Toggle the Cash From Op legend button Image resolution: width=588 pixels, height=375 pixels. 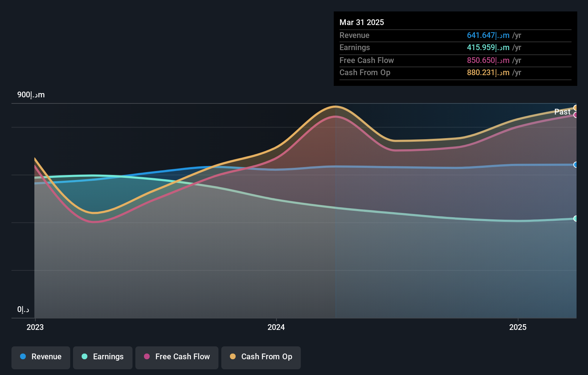261,357
